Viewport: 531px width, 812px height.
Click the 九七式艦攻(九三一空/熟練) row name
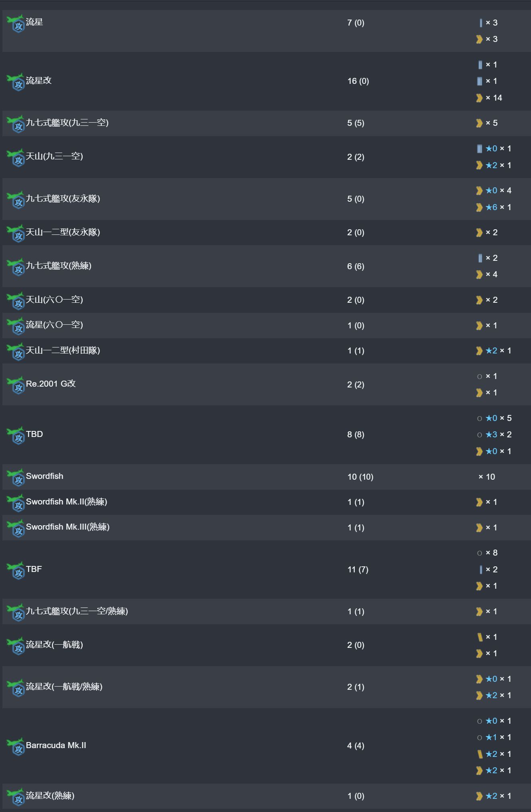coord(77,611)
